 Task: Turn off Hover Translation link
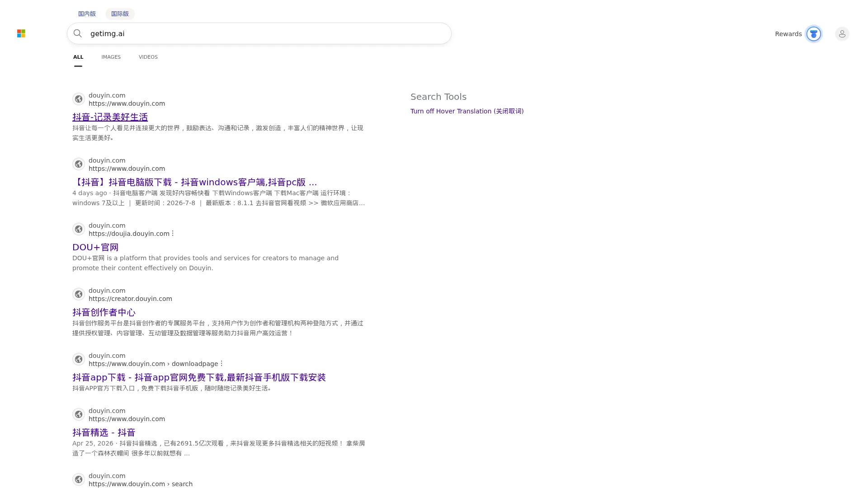click(x=467, y=111)
